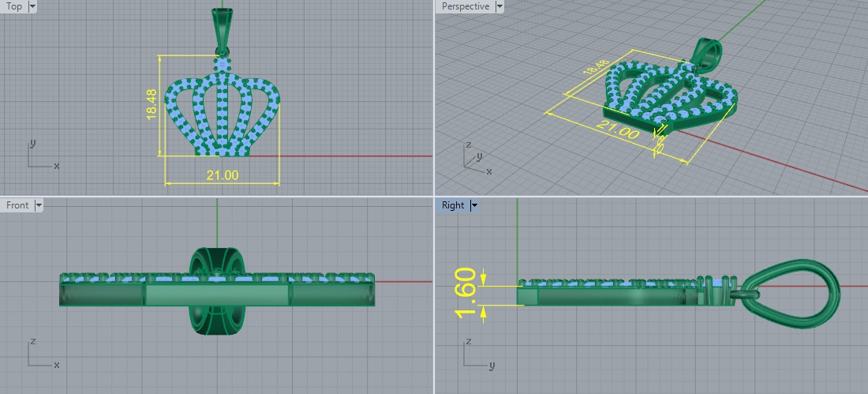Select the 1.60 thickness dimension in Right view
The image size is (868, 394).
[x=465, y=295]
